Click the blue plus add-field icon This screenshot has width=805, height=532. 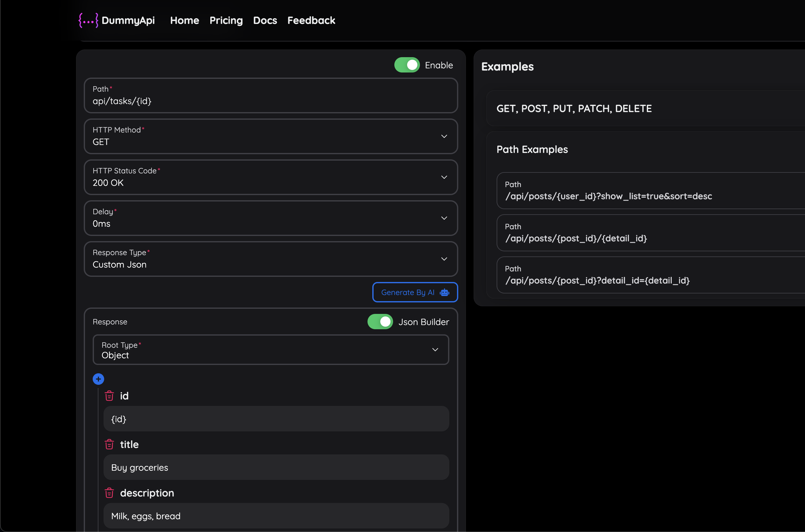(98, 379)
